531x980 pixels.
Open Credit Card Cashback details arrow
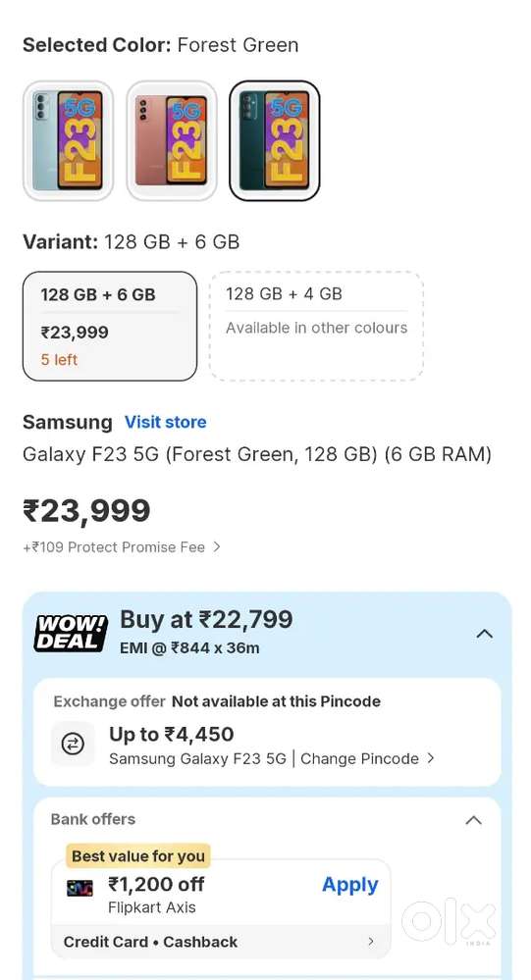tap(371, 941)
